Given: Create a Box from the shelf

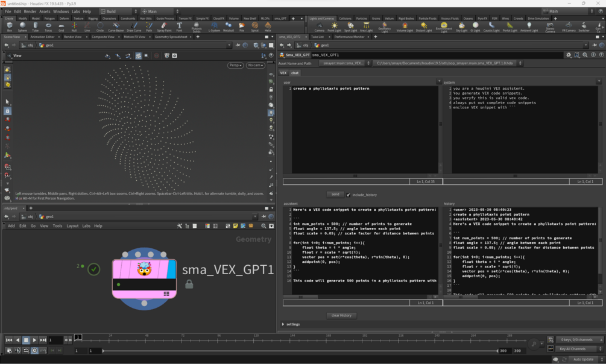Looking at the screenshot, I should 10,27.
